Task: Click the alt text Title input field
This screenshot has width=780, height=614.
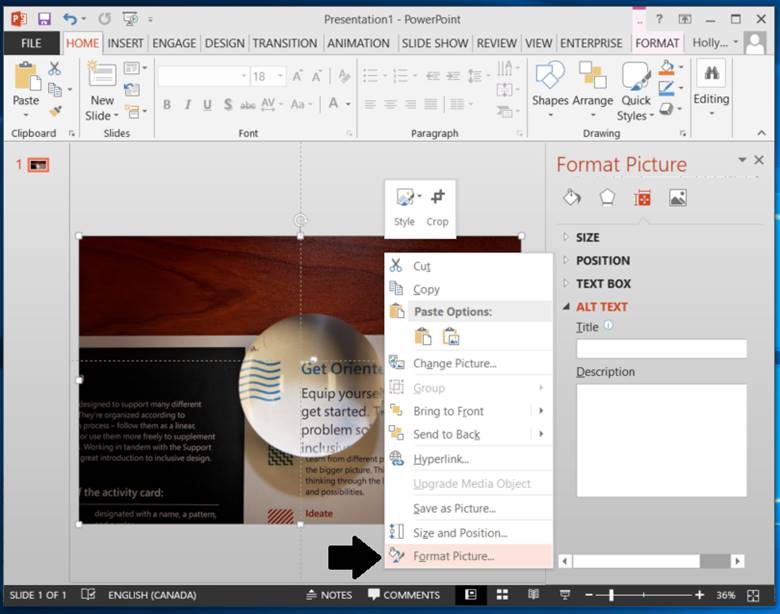Action: click(x=662, y=349)
